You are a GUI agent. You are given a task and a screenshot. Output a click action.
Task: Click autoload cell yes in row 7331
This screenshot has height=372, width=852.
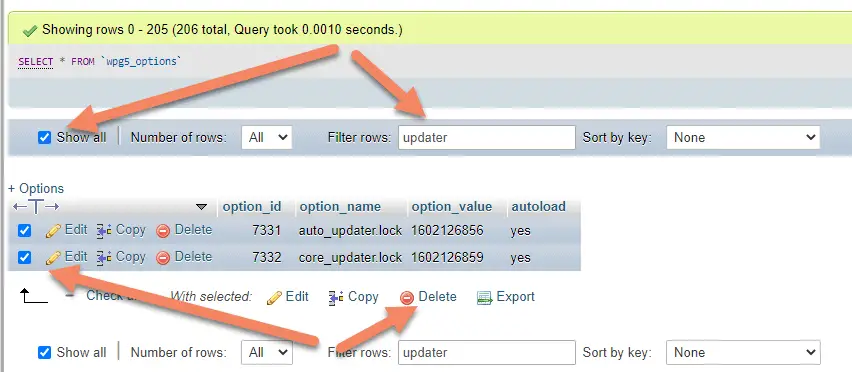[521, 231]
